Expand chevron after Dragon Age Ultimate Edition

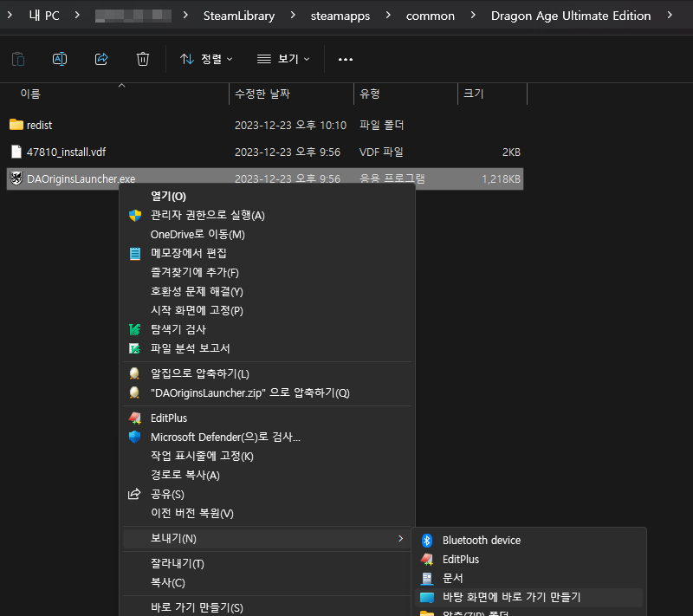tap(670, 16)
